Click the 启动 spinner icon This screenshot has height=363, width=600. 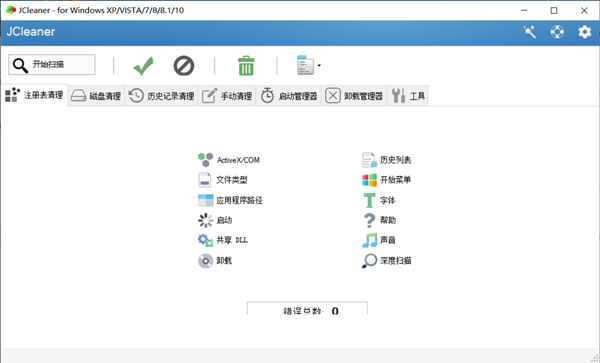[205, 220]
